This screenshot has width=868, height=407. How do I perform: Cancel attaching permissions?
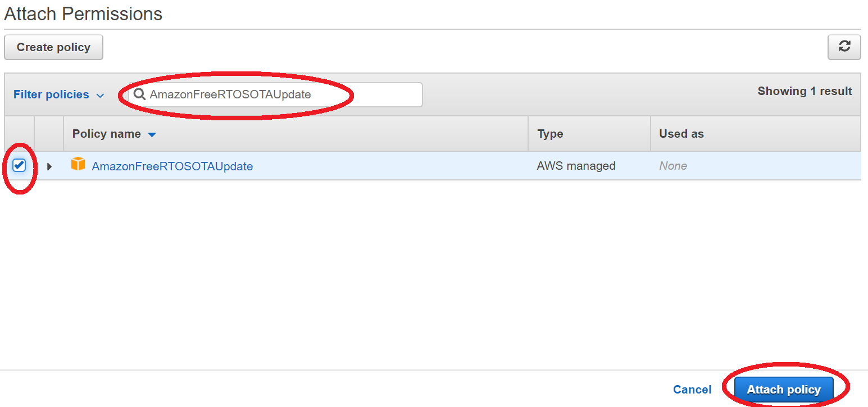click(692, 390)
